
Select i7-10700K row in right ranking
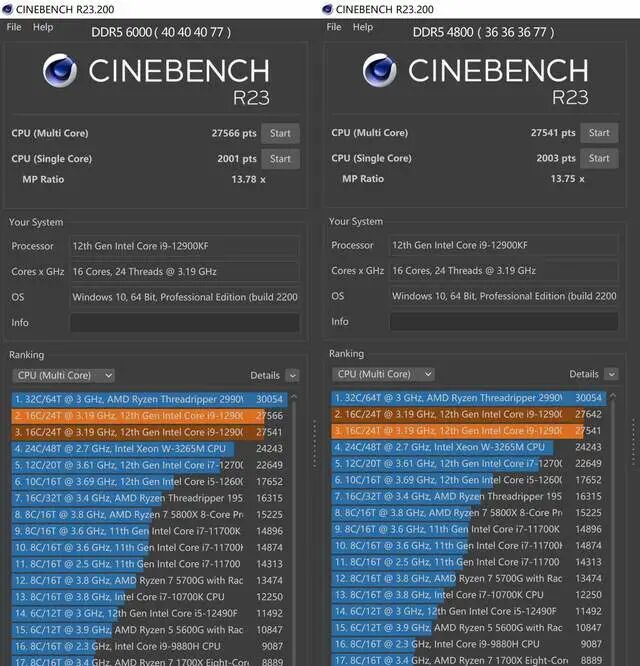tap(469, 595)
